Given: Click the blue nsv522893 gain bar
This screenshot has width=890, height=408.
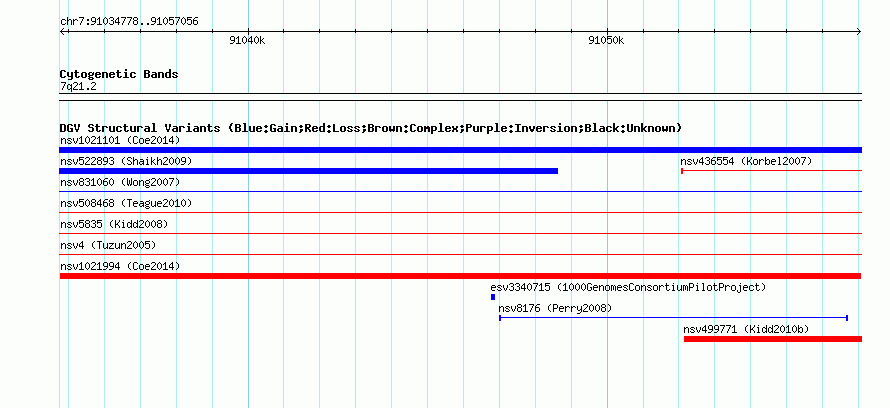Looking at the screenshot, I should tap(309, 171).
